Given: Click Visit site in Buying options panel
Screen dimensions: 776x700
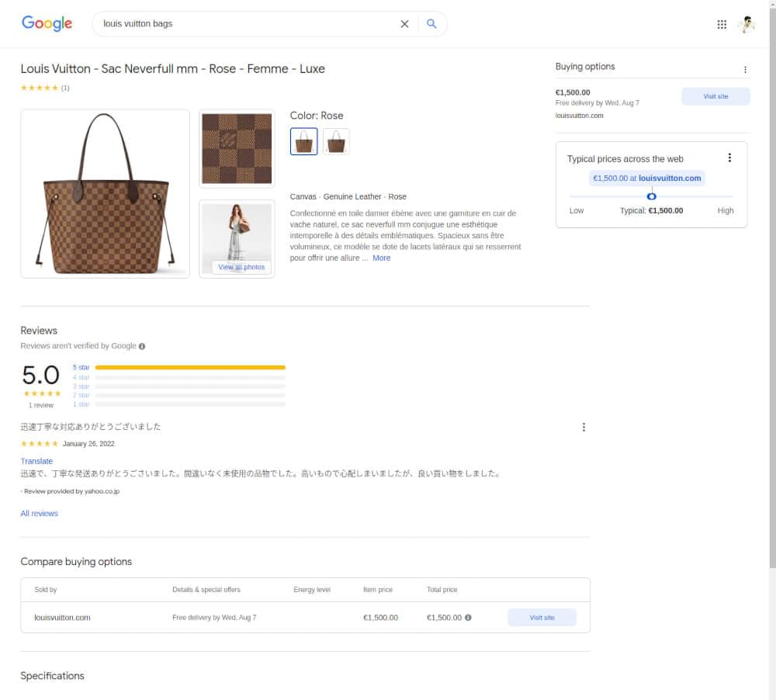Looking at the screenshot, I should [x=715, y=95].
